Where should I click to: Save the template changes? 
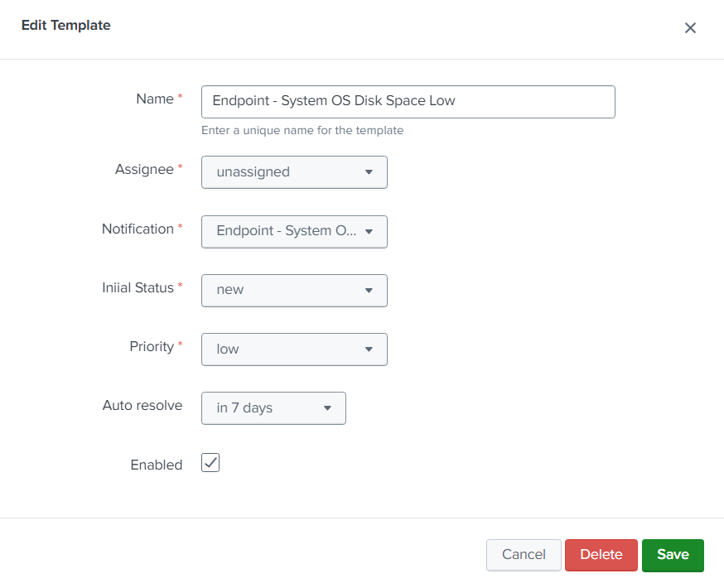(x=673, y=555)
